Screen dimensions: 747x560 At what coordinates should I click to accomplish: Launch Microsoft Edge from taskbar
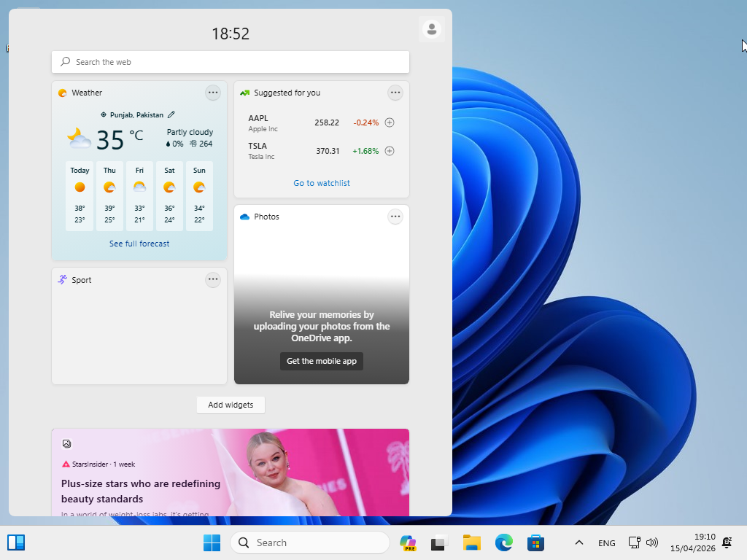(503, 542)
